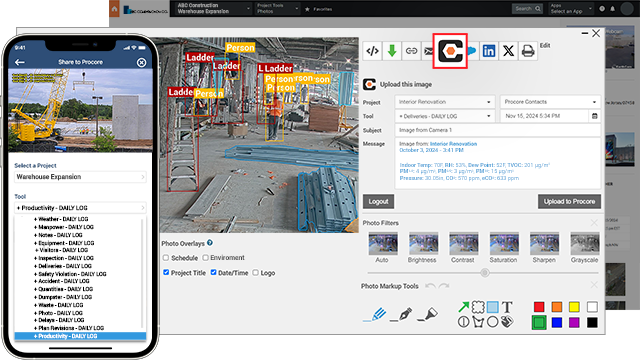
Task: Click the photo filter intensity slider handle
Action: click(484, 273)
